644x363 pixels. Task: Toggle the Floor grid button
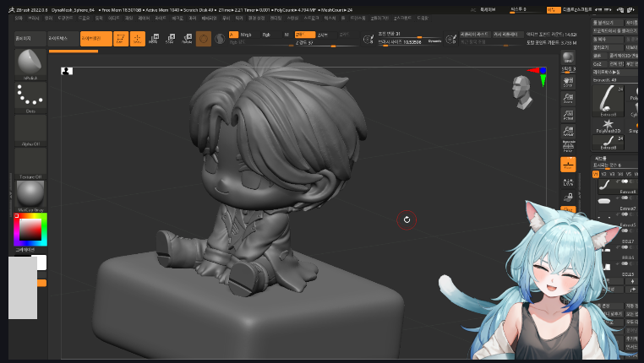coord(568,165)
